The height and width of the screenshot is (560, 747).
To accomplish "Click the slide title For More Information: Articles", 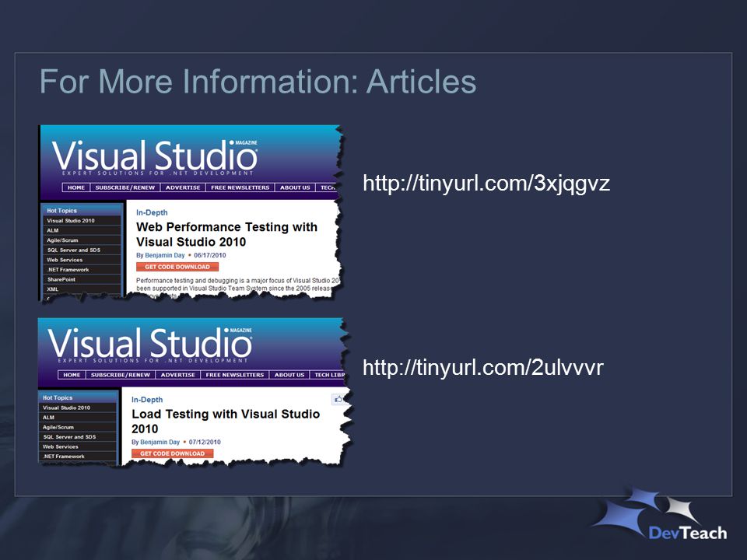I will pos(258,82).
